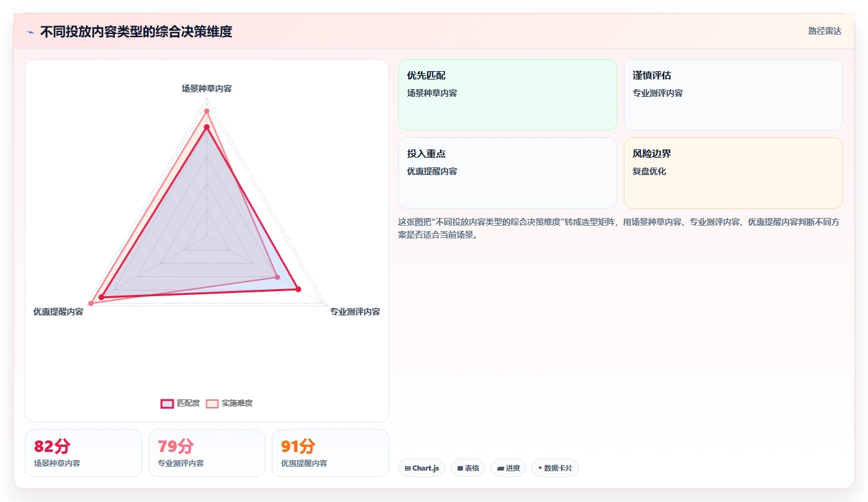Click the 匹配度 data point at 场景种草内容

(206, 128)
